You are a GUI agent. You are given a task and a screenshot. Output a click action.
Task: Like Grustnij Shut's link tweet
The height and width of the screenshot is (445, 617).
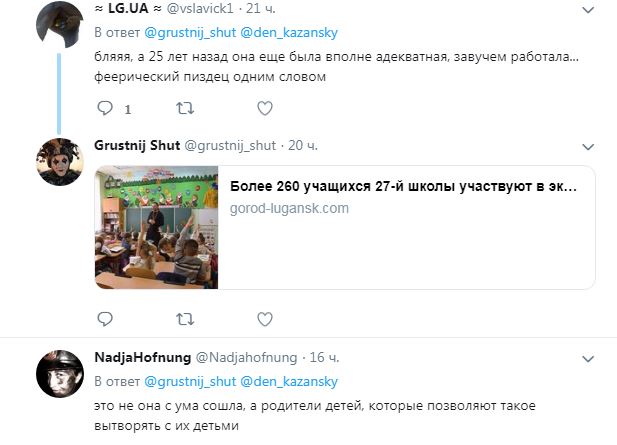265,319
